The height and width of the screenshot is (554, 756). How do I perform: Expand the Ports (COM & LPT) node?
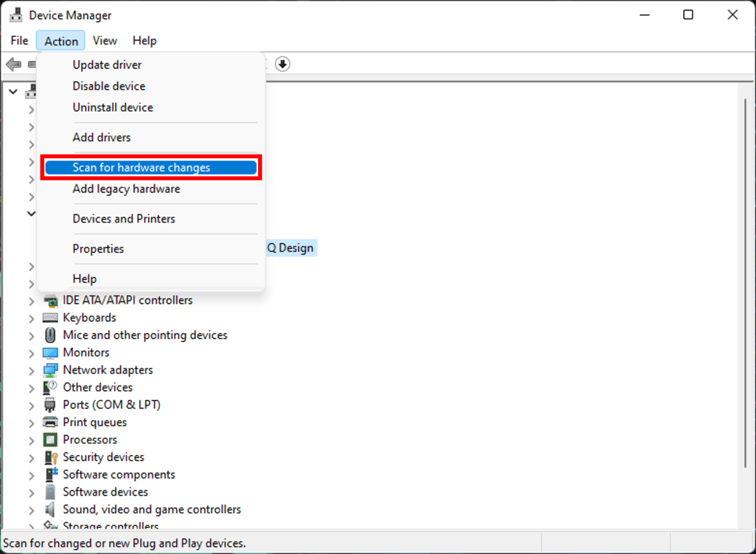pyautogui.click(x=31, y=404)
